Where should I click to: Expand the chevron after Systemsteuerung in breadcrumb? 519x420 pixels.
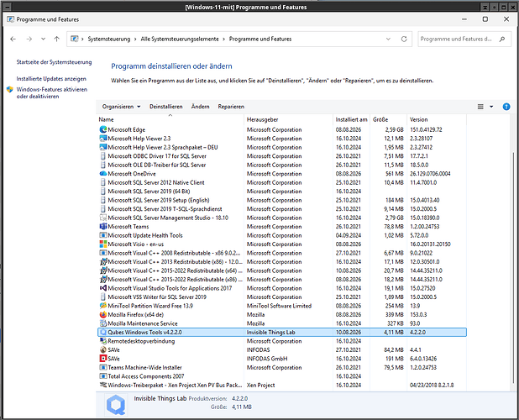(135, 39)
